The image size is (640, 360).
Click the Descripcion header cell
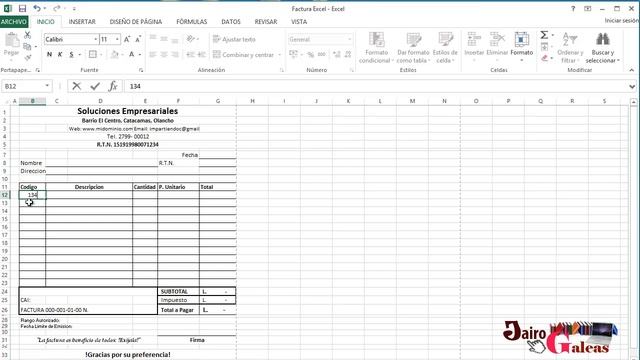(89, 187)
